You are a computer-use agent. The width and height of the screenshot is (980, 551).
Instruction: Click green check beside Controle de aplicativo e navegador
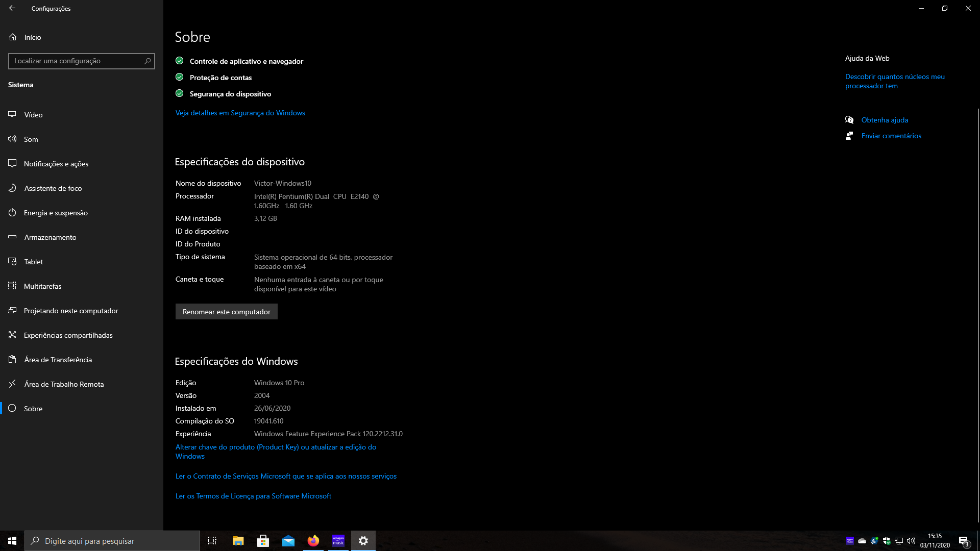(179, 61)
